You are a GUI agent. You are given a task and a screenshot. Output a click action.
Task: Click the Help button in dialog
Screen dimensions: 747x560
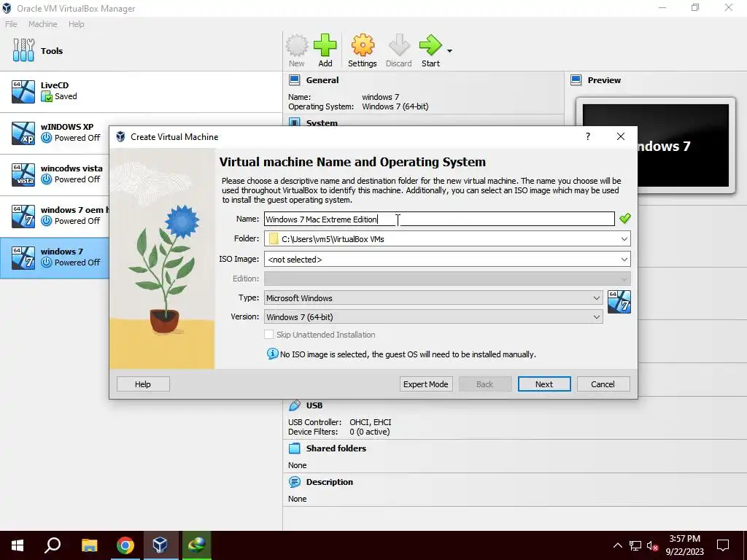click(x=143, y=384)
